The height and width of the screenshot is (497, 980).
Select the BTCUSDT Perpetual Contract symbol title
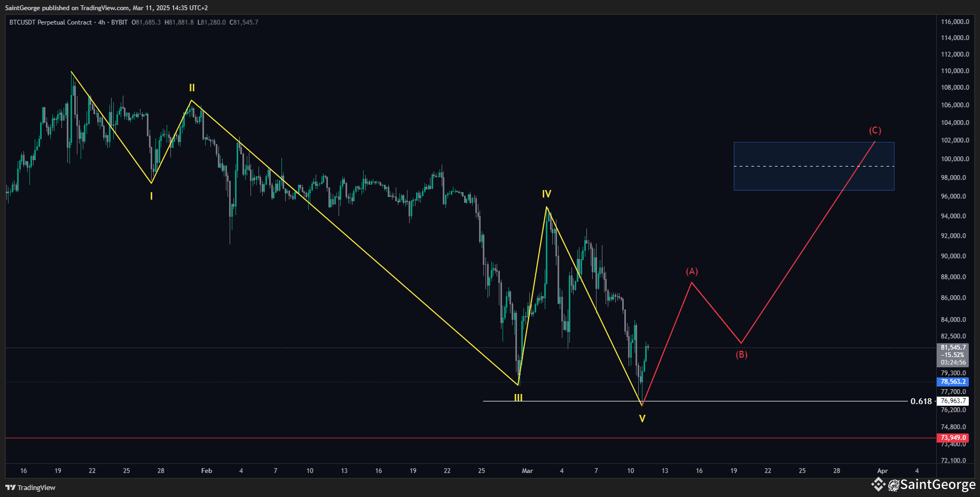tap(51, 22)
